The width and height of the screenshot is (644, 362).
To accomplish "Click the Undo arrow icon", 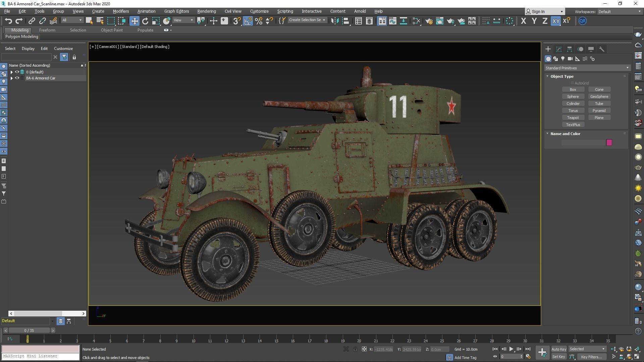I will (8, 21).
